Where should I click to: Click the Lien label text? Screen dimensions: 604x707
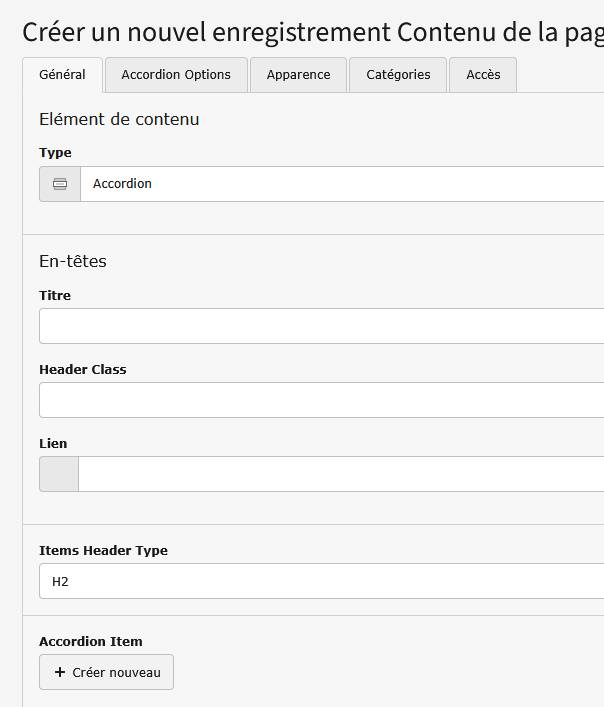tap(53, 444)
